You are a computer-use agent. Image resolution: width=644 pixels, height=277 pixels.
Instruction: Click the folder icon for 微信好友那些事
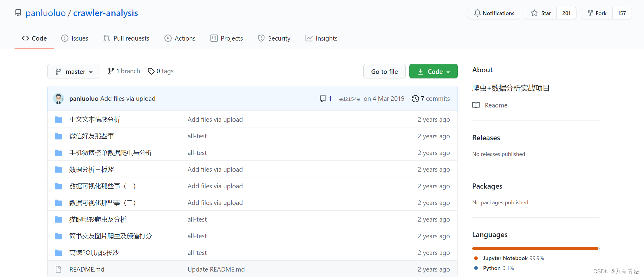[58, 136]
